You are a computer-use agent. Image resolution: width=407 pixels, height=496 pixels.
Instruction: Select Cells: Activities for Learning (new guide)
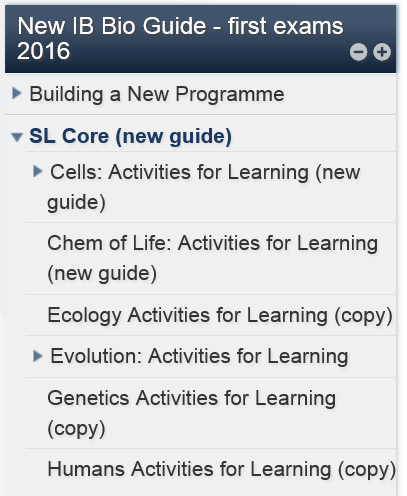pos(204,187)
